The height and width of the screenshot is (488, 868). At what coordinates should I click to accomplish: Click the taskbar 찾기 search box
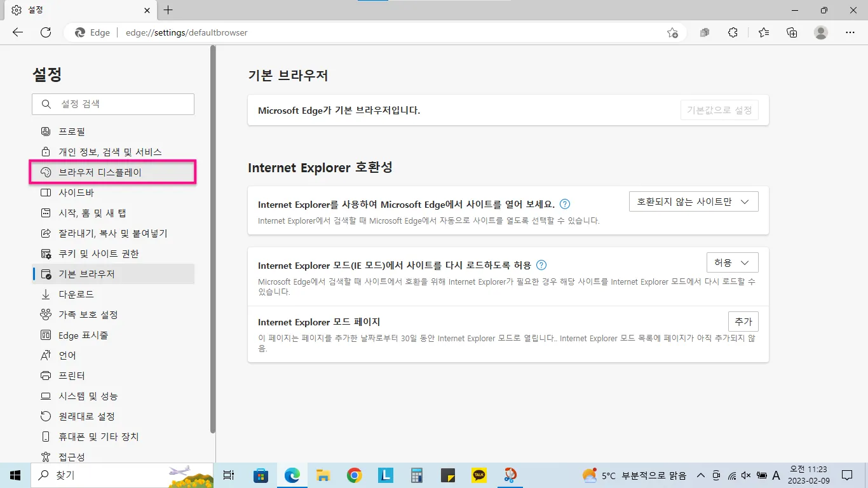pos(123,475)
